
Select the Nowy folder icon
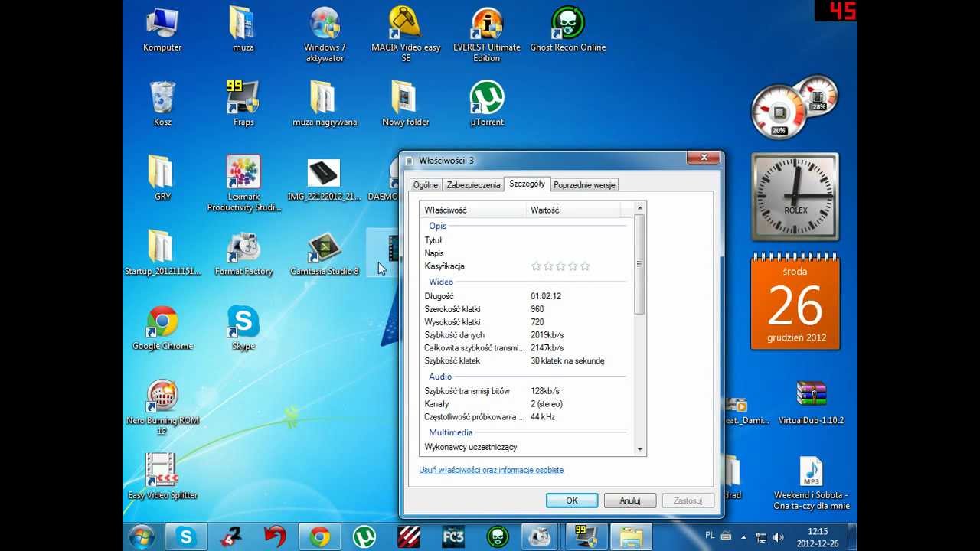tap(406, 103)
